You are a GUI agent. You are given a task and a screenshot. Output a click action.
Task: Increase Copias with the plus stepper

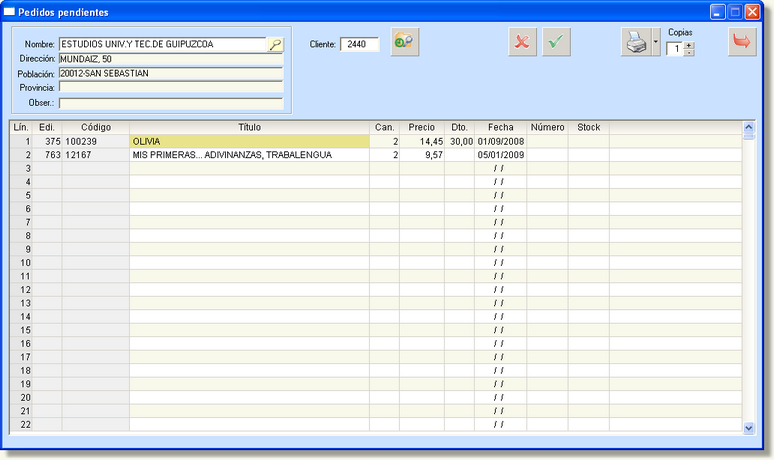[x=689, y=45]
